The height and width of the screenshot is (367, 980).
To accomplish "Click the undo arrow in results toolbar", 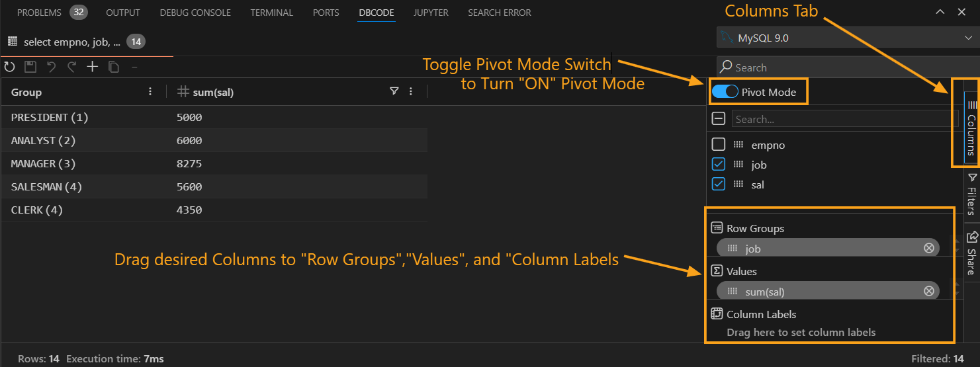I will 51,66.
